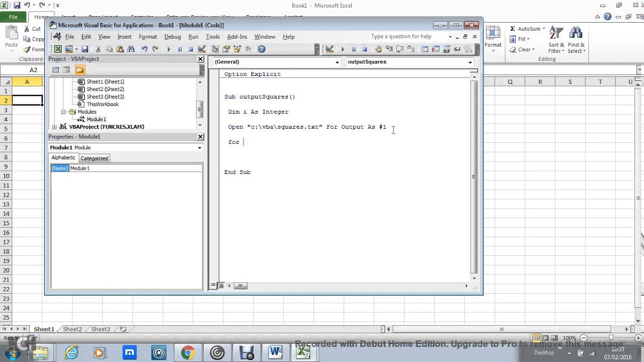Open Properties Window via toolbar icon
Viewport: 644px width, 362px height.
[x=226, y=49]
